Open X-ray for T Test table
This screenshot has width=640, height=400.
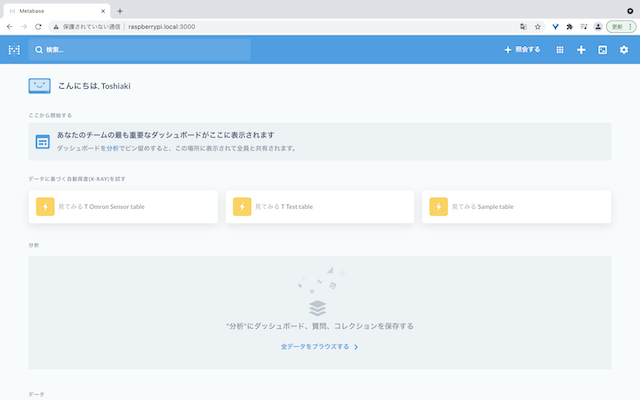(x=320, y=207)
